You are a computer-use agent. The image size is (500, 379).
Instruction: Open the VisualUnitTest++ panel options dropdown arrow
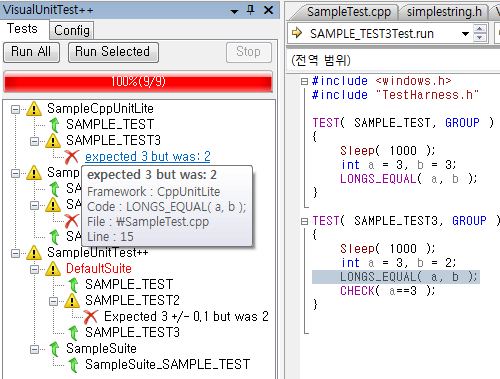pyautogui.click(x=235, y=11)
